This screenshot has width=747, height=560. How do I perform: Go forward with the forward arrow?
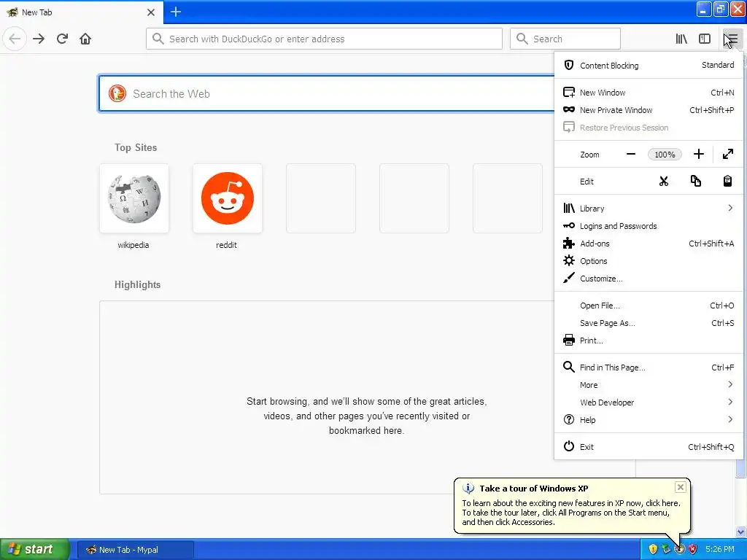[39, 39]
